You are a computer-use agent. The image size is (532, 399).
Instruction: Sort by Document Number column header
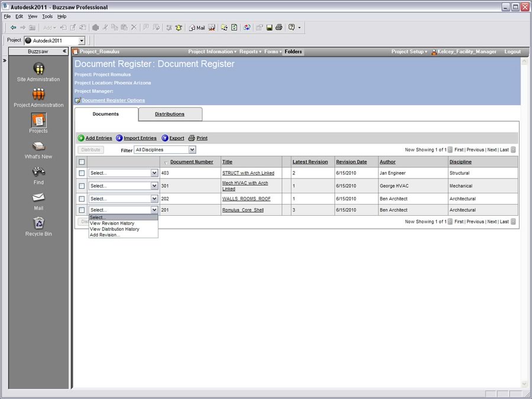[192, 162]
